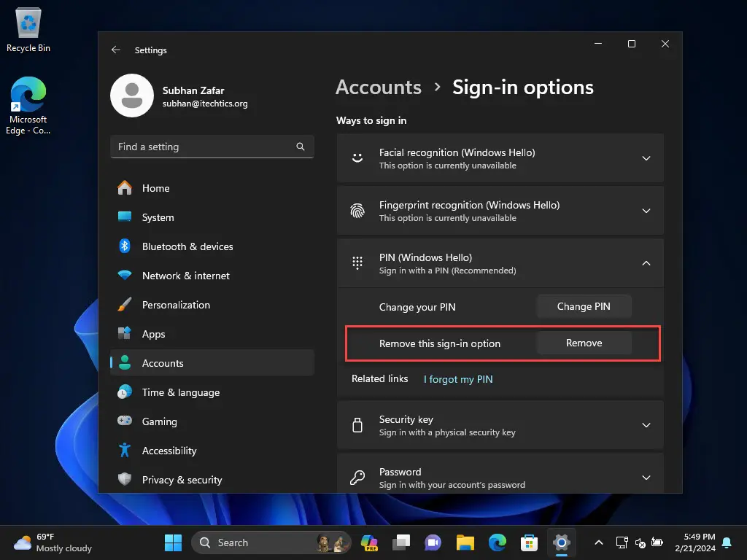Click the Apps icon in sidebar
This screenshot has height=560, width=747.
tap(125, 334)
